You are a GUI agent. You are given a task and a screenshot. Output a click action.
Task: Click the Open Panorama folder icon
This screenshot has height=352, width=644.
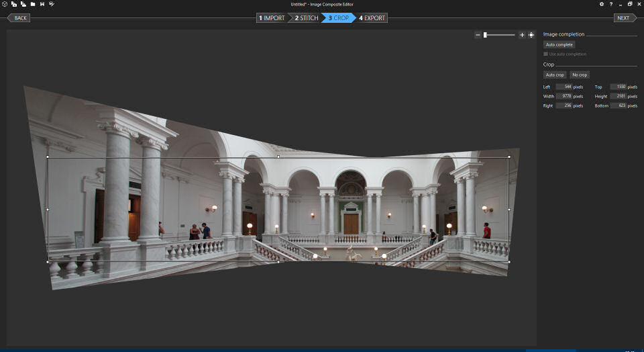coord(33,4)
